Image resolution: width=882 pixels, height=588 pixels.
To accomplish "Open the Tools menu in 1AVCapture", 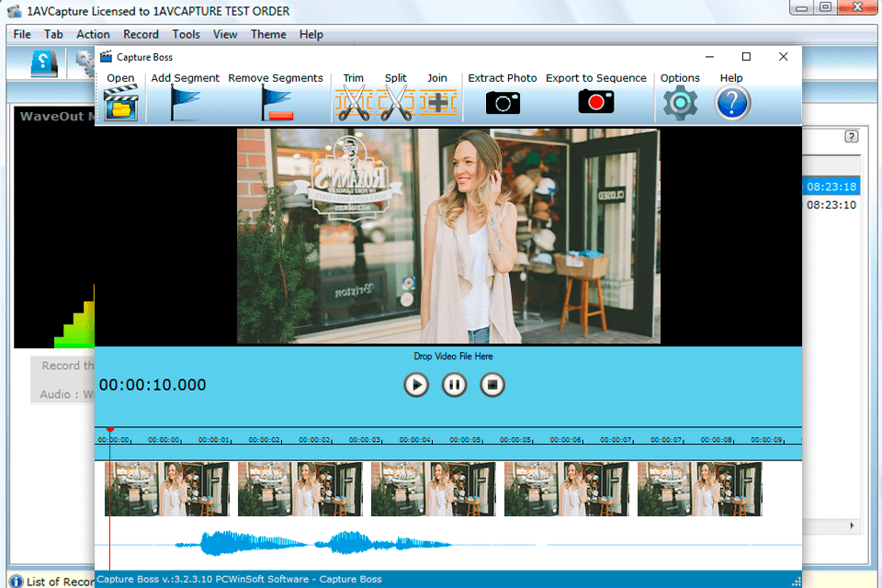I will pos(186,34).
